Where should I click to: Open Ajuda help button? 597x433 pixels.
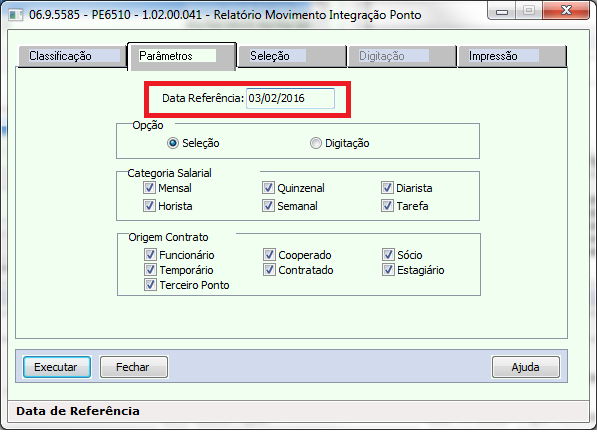click(526, 367)
